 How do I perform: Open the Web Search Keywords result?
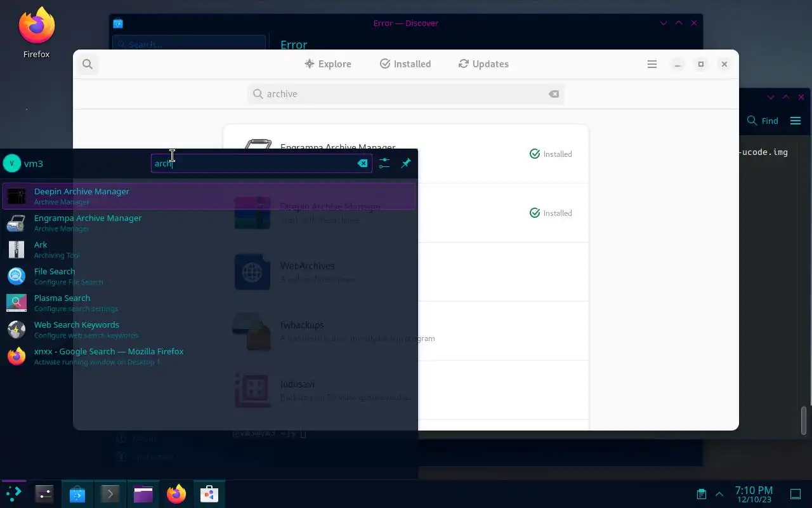209,330
